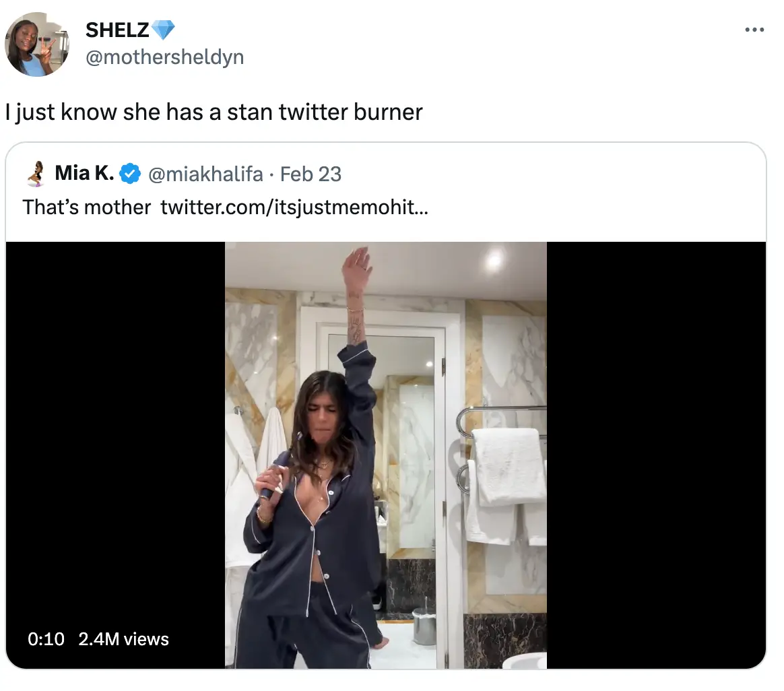
Task: Open SHELZ's profile picture
Action: pos(36,44)
